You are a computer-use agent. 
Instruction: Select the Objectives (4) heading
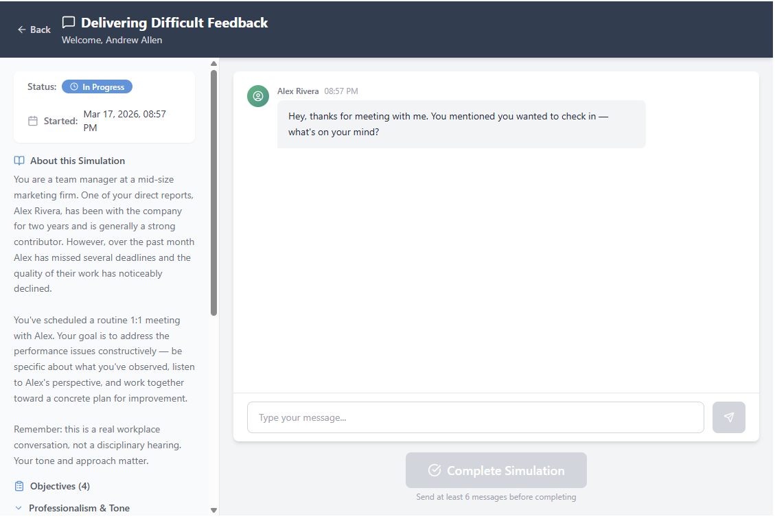tap(59, 485)
